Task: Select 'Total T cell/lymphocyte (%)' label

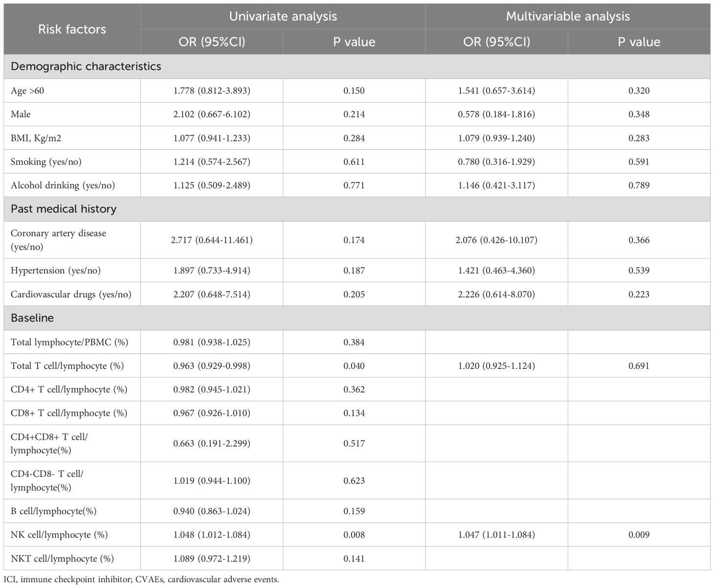Action: click(x=67, y=366)
